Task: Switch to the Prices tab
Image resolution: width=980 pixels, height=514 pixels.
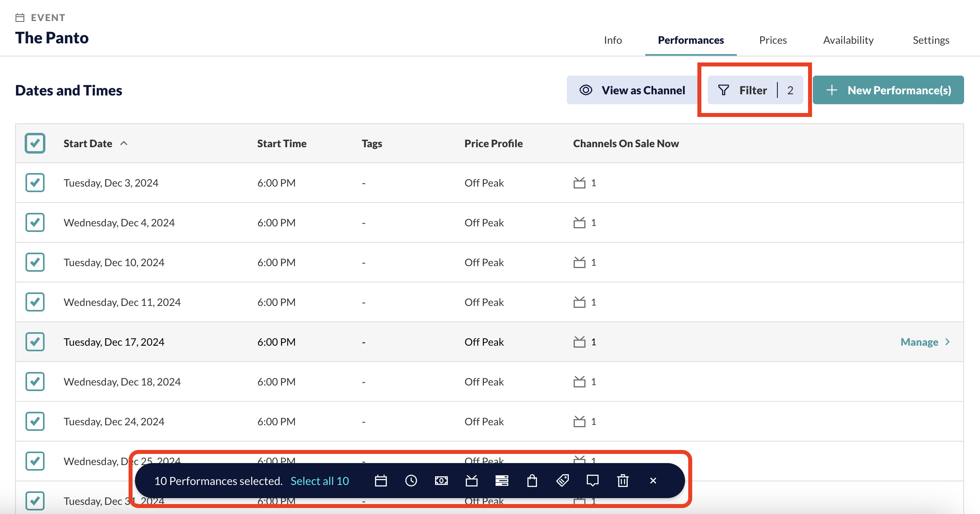Action: tap(773, 40)
